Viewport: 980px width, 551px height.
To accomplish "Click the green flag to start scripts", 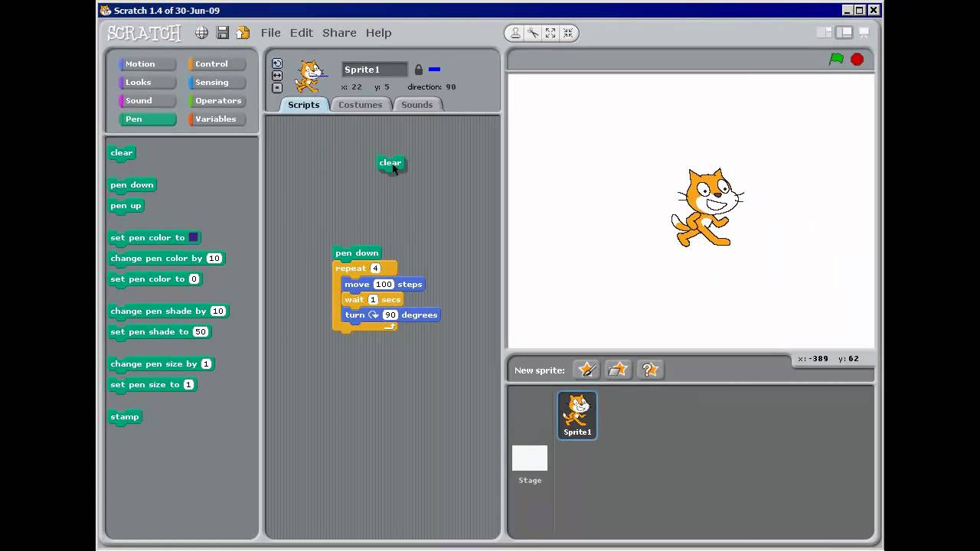I will tap(836, 59).
